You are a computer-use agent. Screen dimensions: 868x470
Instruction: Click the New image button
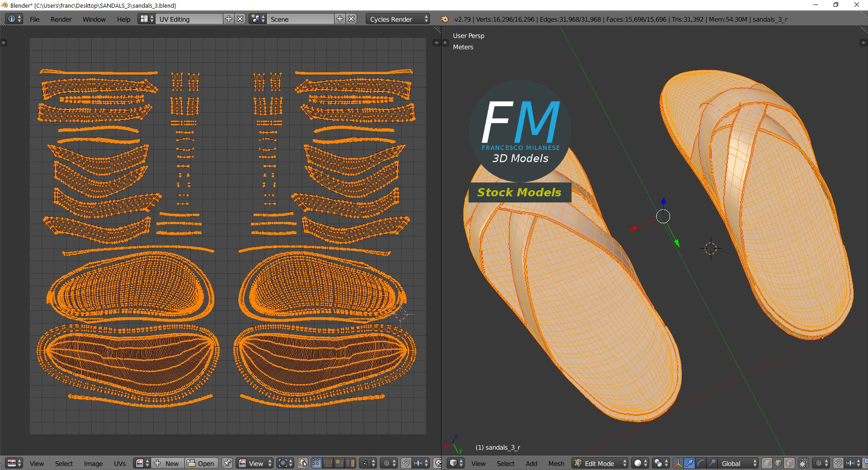[x=168, y=463]
